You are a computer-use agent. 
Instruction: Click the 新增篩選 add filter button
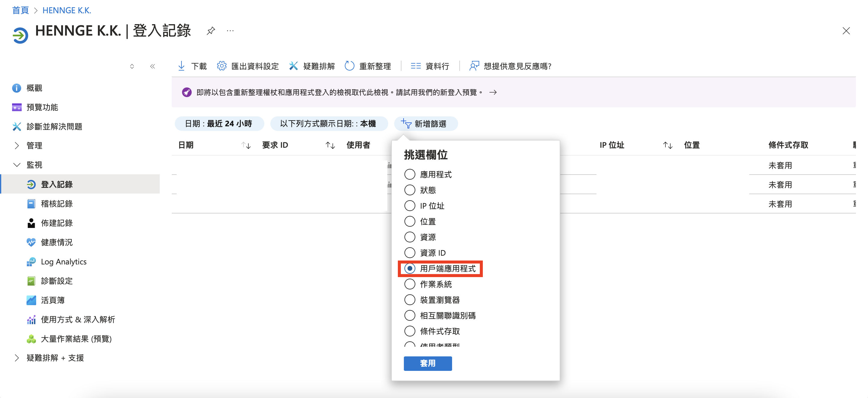[426, 124]
